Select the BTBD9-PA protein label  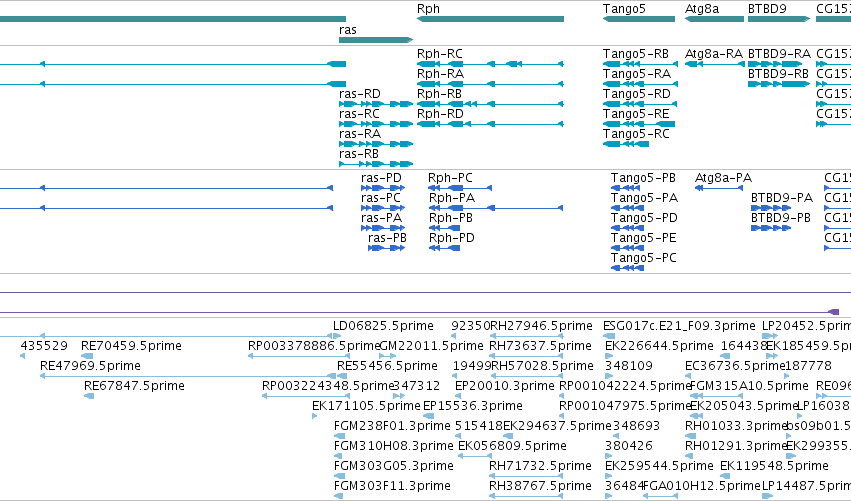pos(782,198)
